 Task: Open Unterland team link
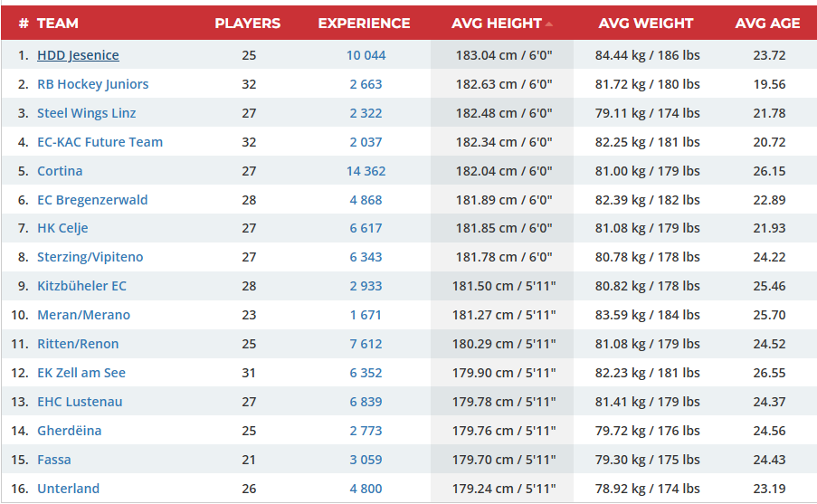(x=68, y=489)
